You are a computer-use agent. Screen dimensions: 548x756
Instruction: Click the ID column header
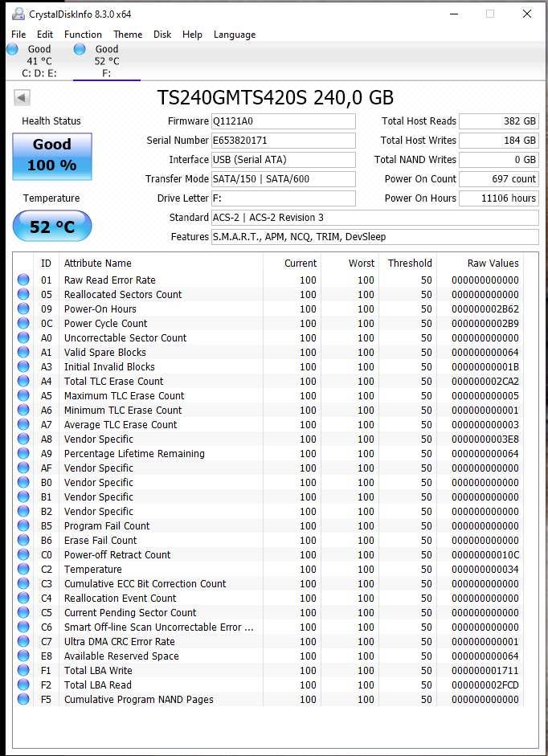tap(47, 263)
